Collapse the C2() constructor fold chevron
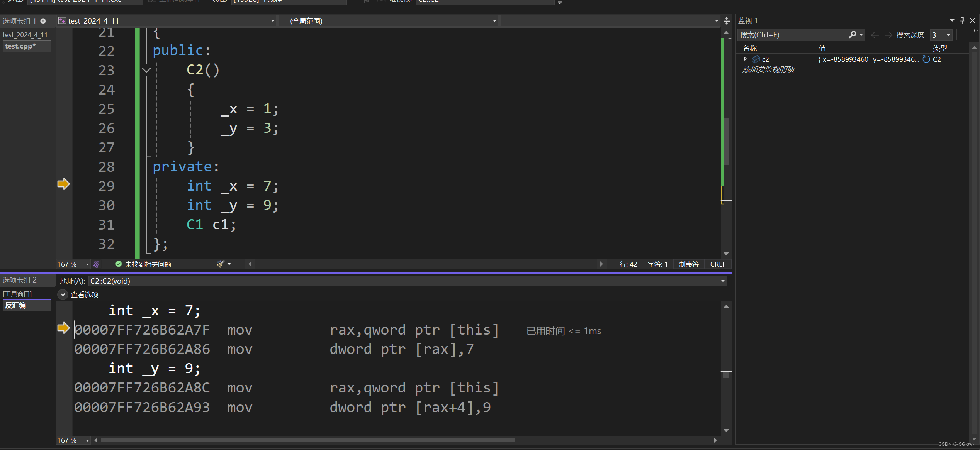Viewport: 980px width, 450px height. point(146,70)
